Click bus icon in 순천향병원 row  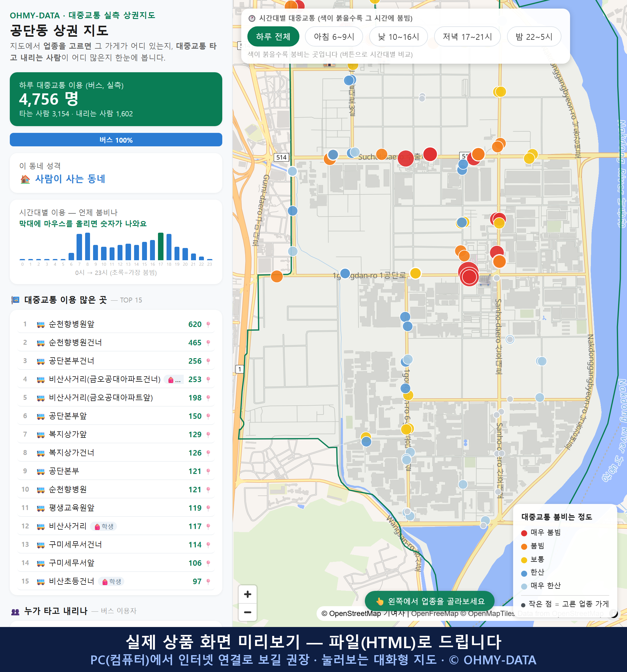[40, 490]
